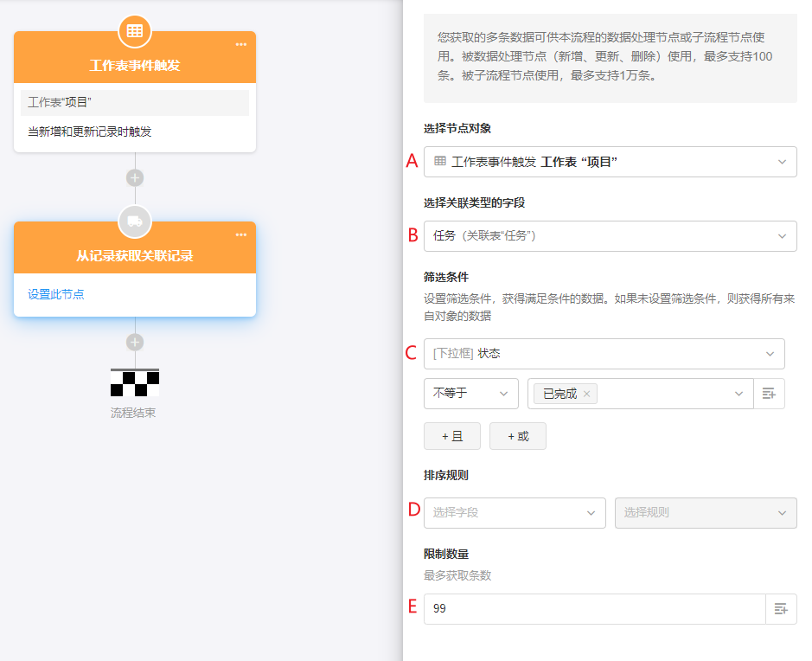Click the dynamic value icon beside limit 99
This screenshot has width=812, height=661.
click(x=781, y=609)
